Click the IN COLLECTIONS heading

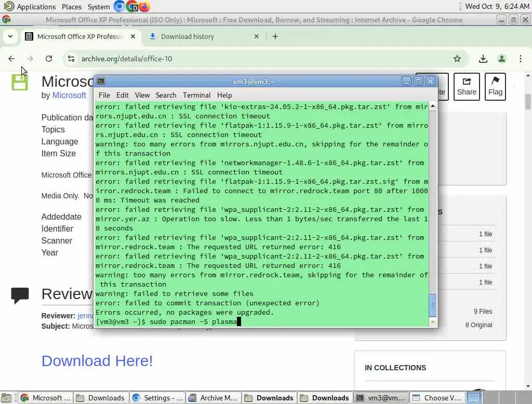395,368
